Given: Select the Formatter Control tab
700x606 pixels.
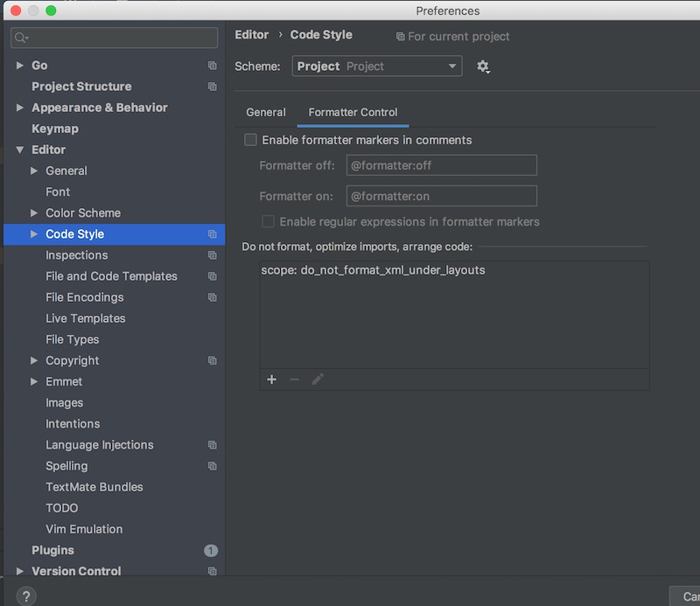Looking at the screenshot, I should (353, 112).
